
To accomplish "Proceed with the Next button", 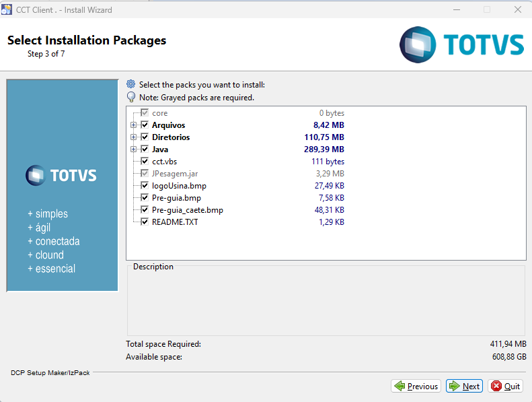I will [464, 386].
